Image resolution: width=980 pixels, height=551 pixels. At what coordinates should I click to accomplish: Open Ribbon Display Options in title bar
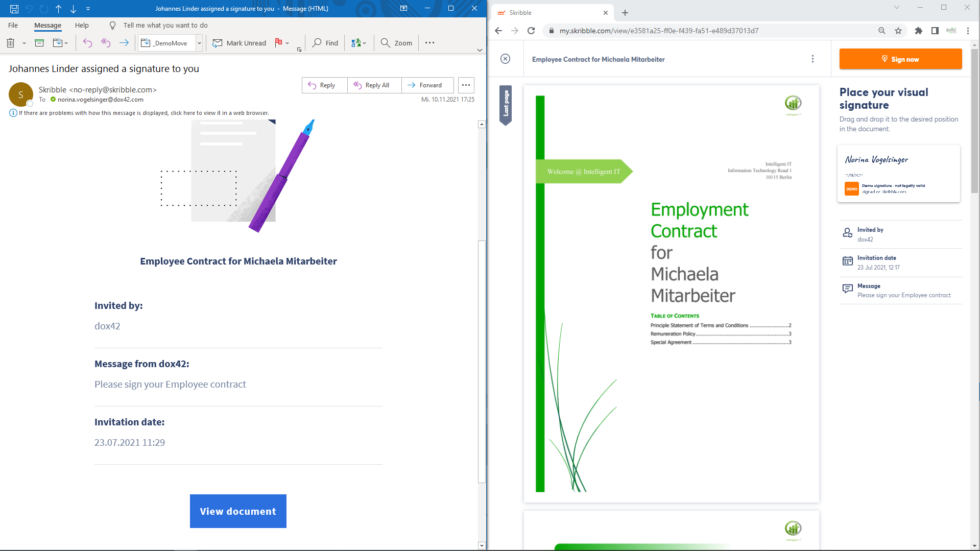(x=403, y=9)
